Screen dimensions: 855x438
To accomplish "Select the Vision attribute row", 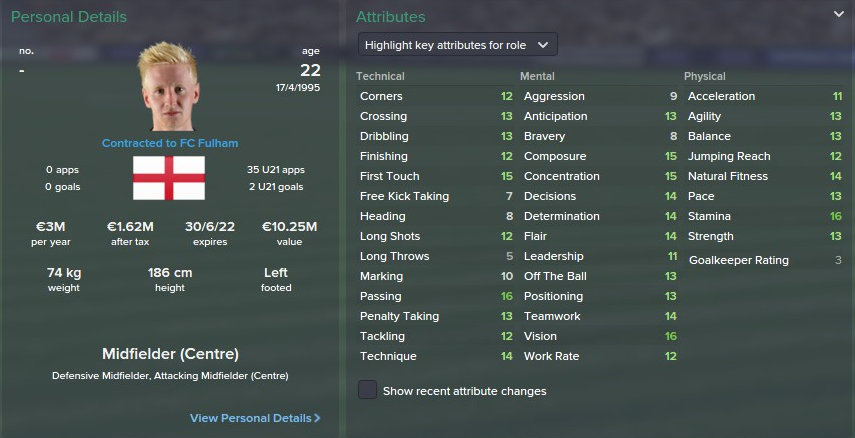I will [600, 336].
